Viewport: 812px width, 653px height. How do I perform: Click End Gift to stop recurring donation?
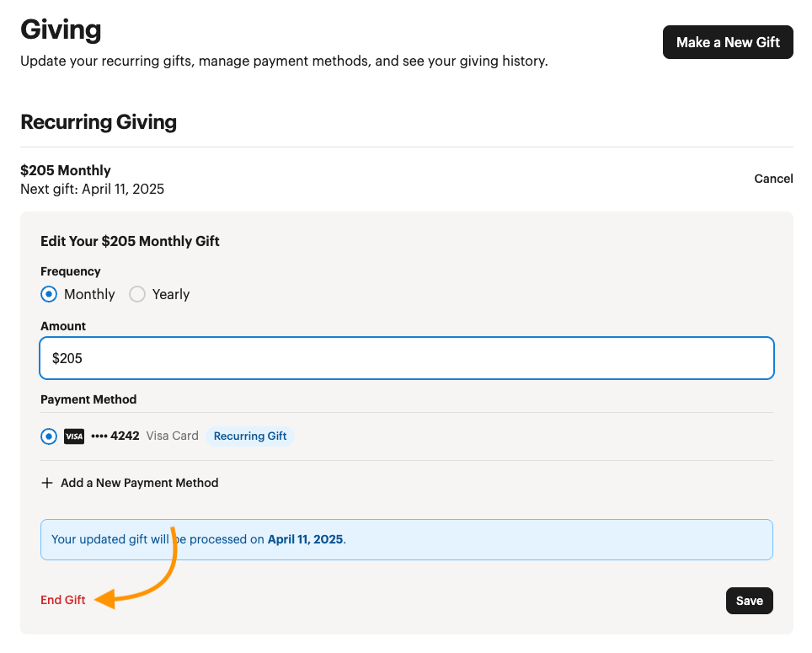click(62, 599)
